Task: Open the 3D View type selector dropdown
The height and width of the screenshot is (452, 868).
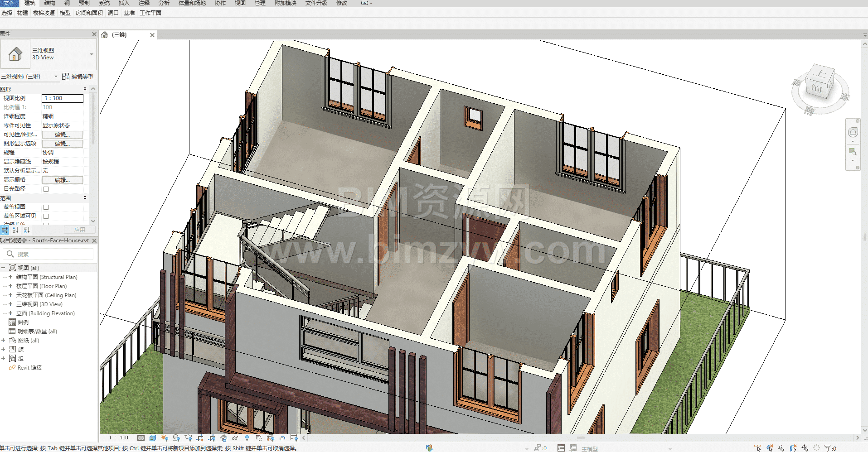Action: (x=91, y=54)
